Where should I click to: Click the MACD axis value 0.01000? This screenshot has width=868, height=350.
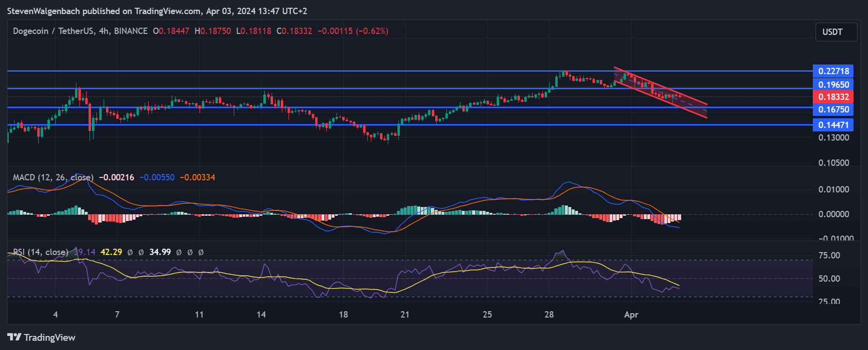(834, 190)
